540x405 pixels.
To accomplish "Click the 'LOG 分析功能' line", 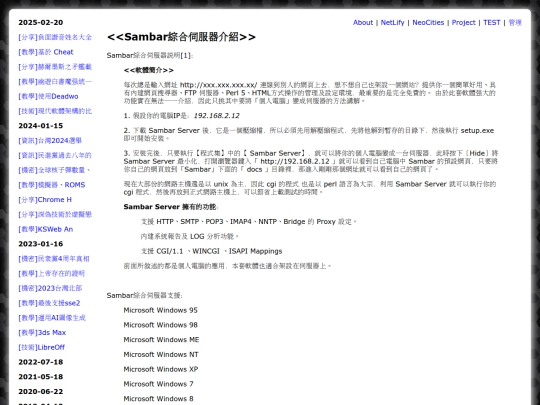I will [x=190, y=236].
